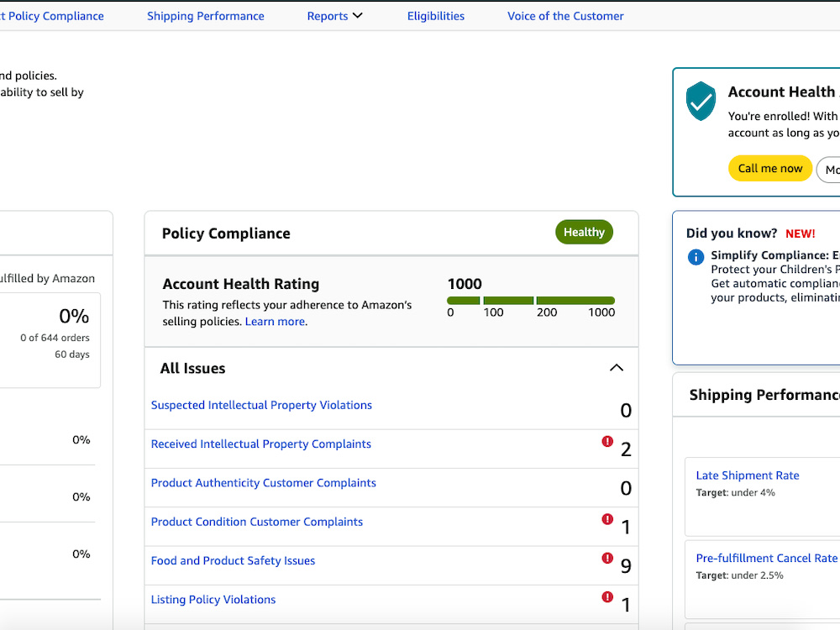840x630 pixels.
Task: Click red alert icon for Listing Policy Violations
Action: click(x=607, y=596)
